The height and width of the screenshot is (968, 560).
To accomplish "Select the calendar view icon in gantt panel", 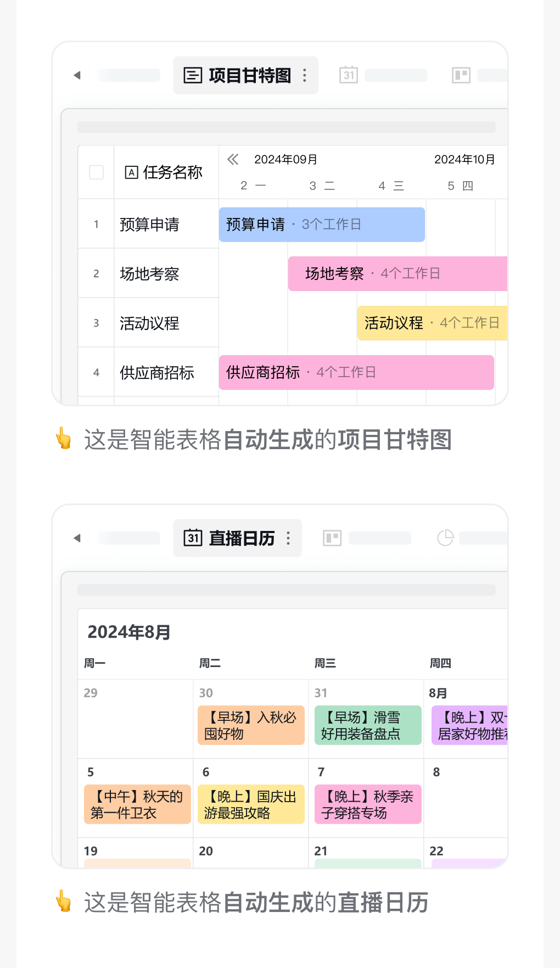I will tap(349, 75).
